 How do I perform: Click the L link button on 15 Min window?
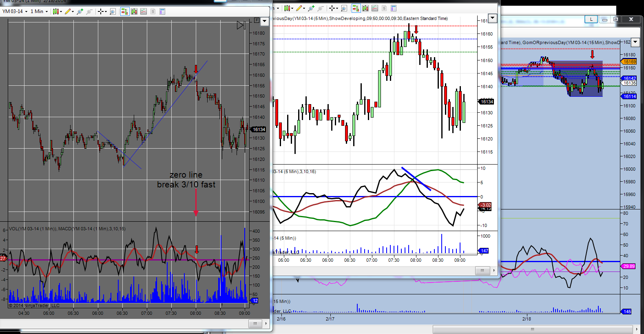(591, 19)
